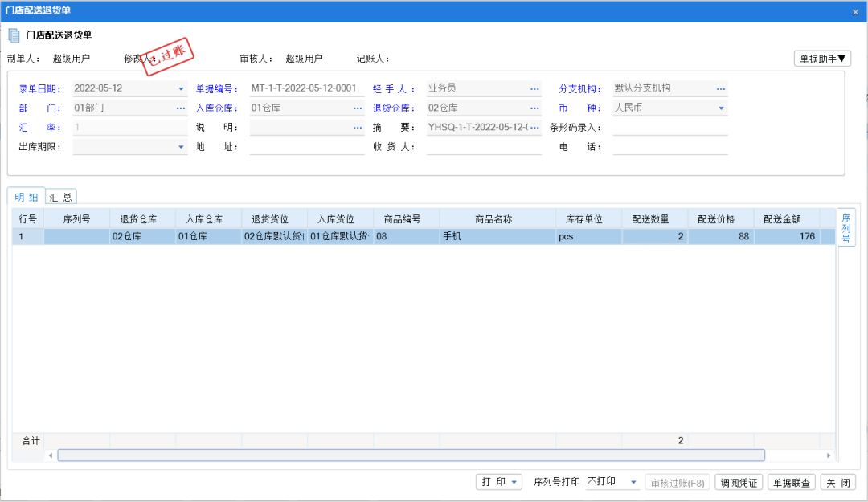Screen dimensions: 868x502
Task: Click the 汇率 field
Action: [x=130, y=127]
